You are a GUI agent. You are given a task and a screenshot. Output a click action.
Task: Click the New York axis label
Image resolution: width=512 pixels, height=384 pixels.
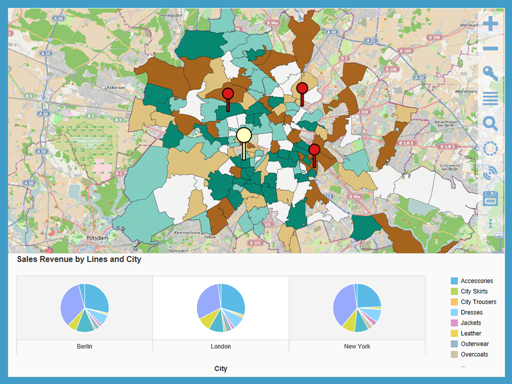pyautogui.click(x=357, y=346)
